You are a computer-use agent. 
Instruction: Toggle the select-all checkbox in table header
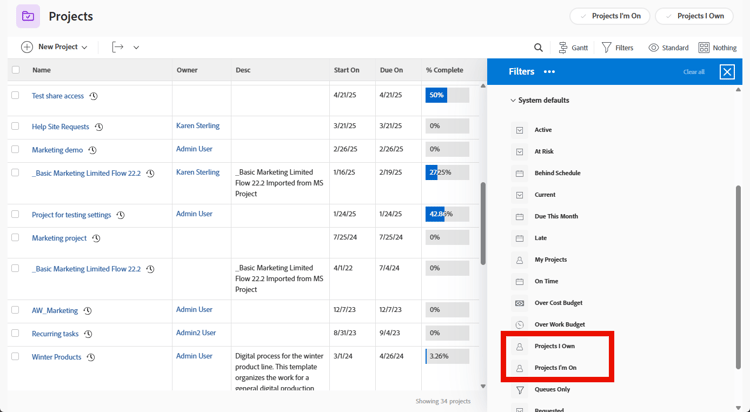coord(16,70)
